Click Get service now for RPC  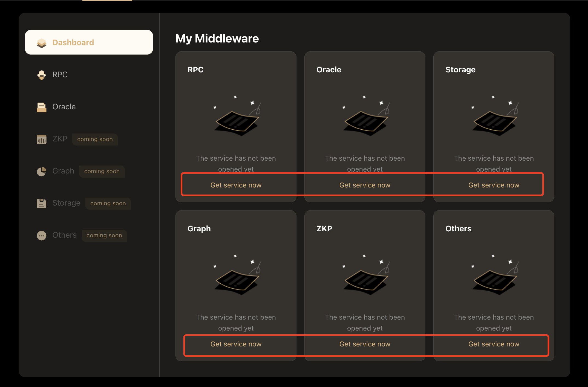click(x=236, y=185)
